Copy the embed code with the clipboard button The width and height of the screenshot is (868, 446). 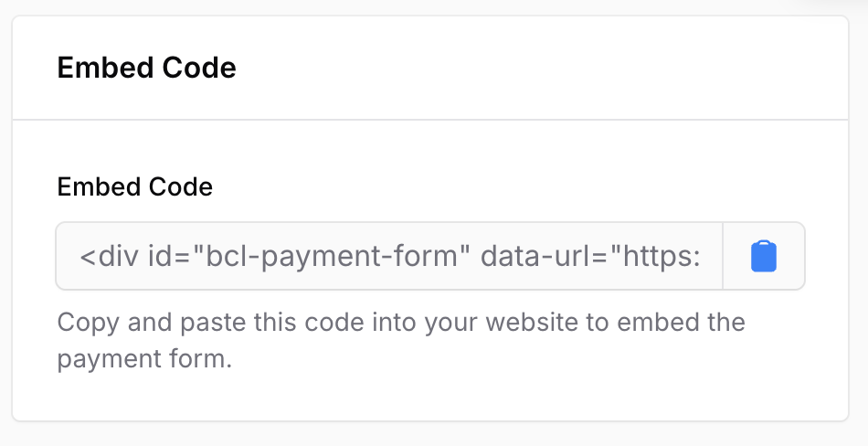pos(764,256)
